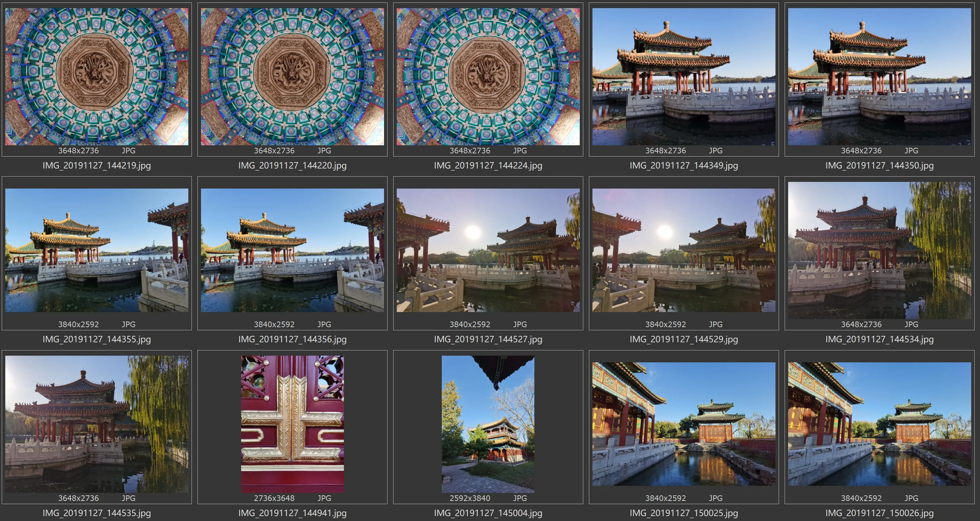Open the portrait tower thumbnail IMG_20191127_145004
Screen dimensions: 980x521
tap(488, 424)
